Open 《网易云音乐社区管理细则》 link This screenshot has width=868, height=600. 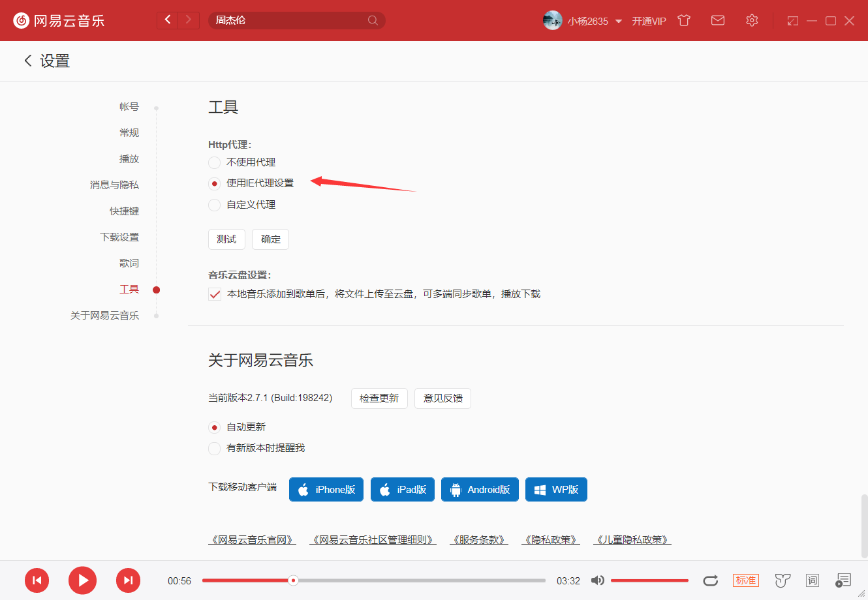373,540
